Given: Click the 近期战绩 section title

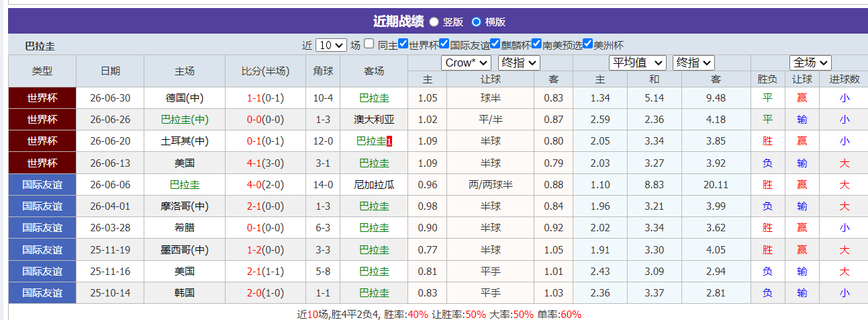Looking at the screenshot, I should pyautogui.click(x=398, y=22).
